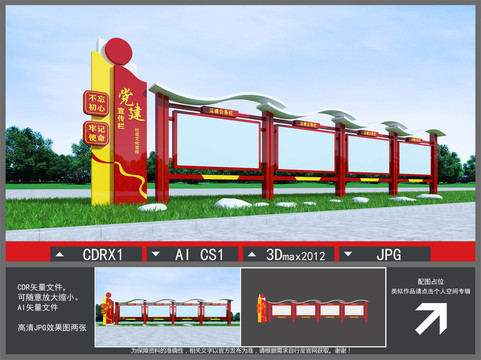Open the sky-background render thumbnail

point(168,307)
